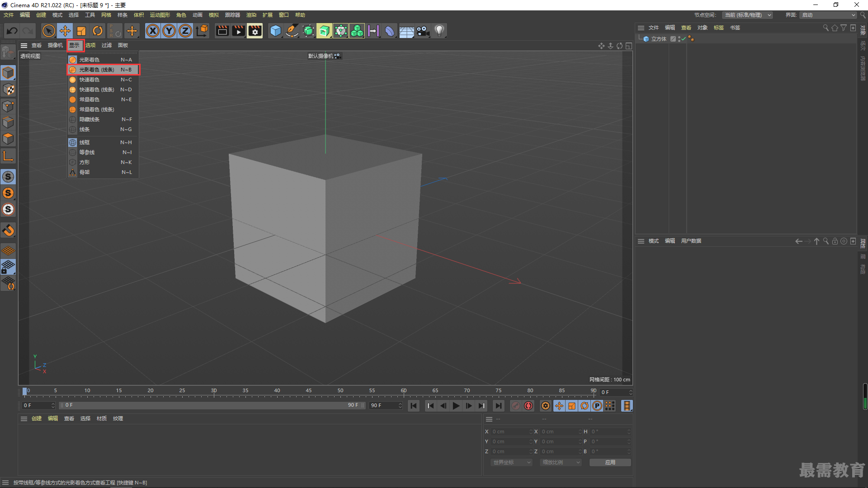The image size is (868, 488).
Task: Choose 快速着色 from display menu
Action: 103,80
